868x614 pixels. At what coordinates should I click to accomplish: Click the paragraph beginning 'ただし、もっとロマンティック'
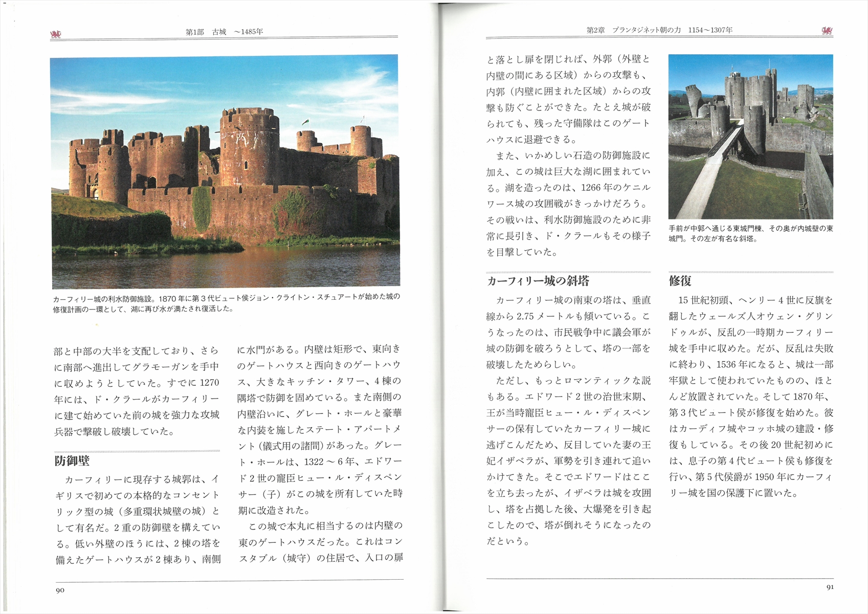[x=568, y=461]
